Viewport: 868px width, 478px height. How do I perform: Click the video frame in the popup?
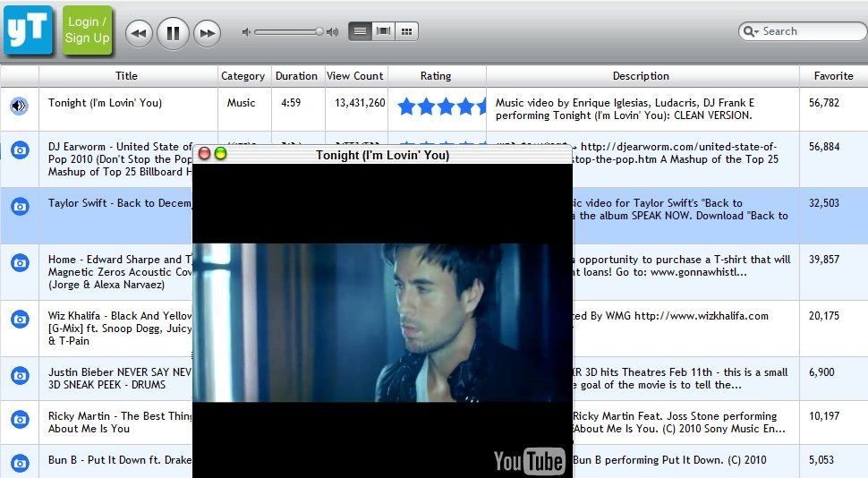point(382,322)
